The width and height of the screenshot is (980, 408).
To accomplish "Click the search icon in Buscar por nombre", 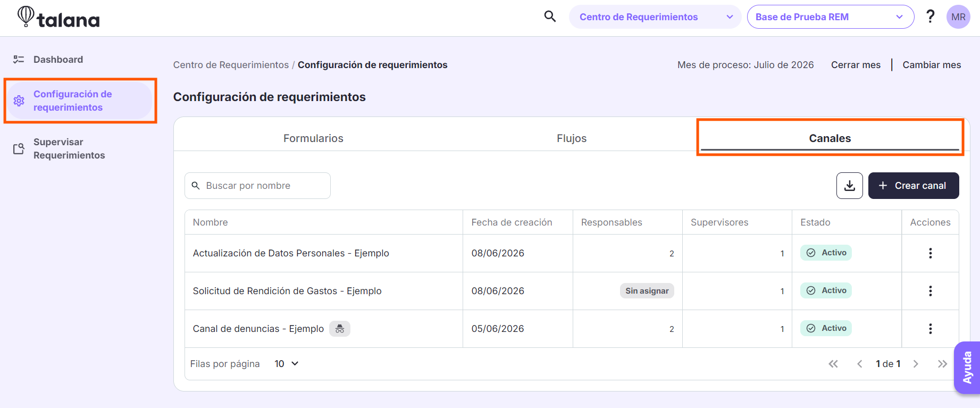I will pos(196,186).
